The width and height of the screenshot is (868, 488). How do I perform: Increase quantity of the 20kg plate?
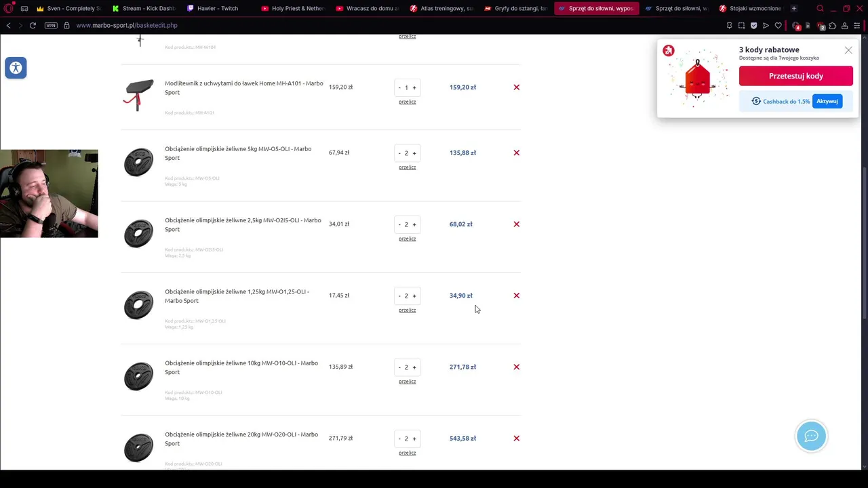(x=414, y=439)
